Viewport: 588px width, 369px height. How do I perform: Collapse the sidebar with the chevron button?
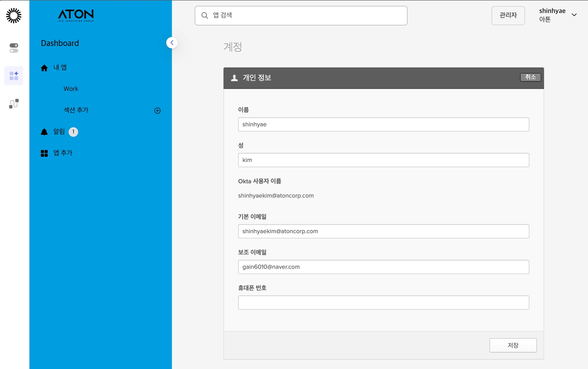click(172, 43)
